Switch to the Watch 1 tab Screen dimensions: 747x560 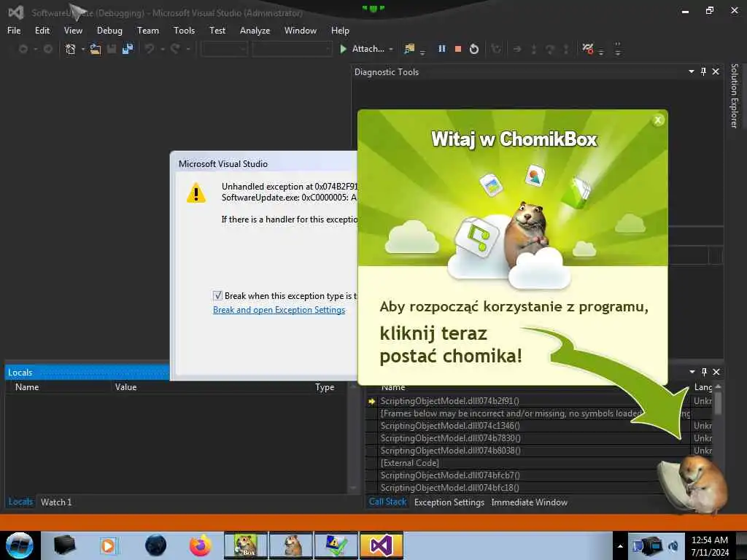(x=55, y=502)
